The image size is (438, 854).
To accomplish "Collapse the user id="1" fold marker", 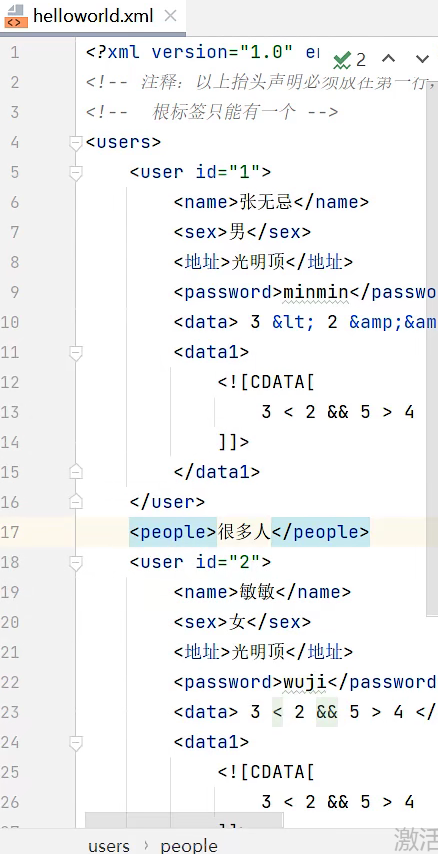I will (x=76, y=173).
